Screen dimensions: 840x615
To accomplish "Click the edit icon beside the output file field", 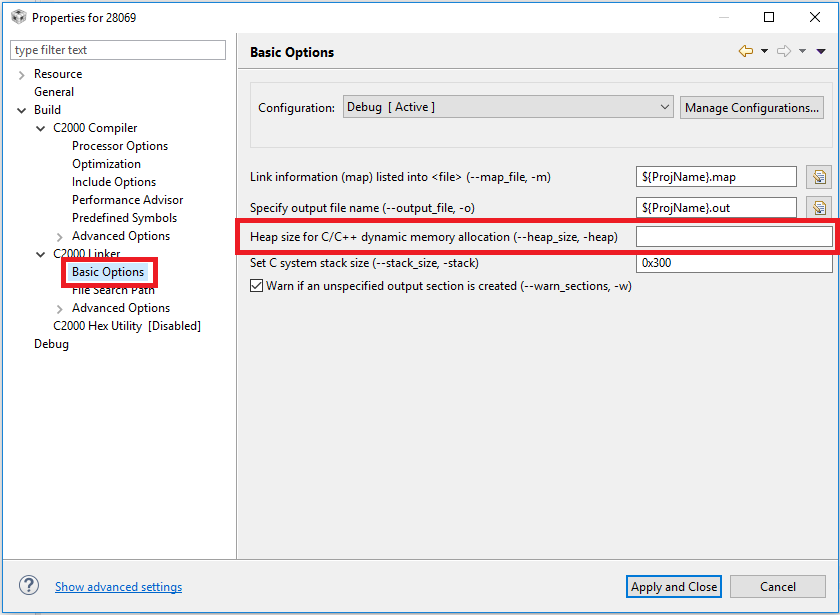I will pyautogui.click(x=820, y=207).
